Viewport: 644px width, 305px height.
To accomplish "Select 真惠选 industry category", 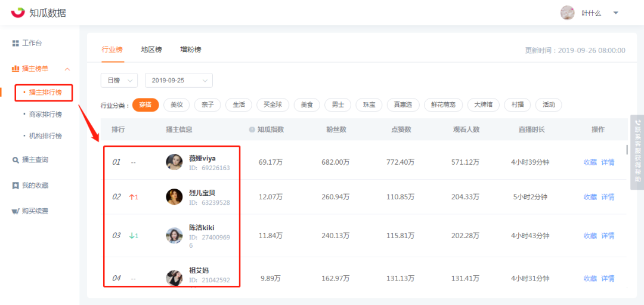I will tap(403, 105).
